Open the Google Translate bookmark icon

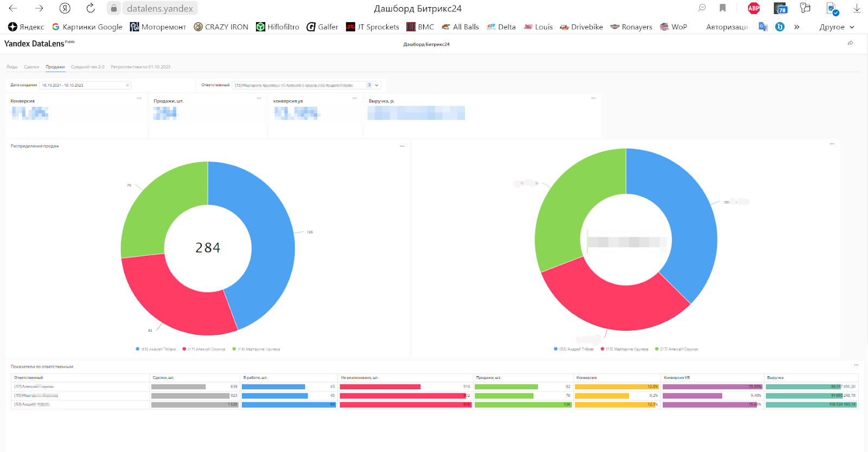pyautogui.click(x=763, y=27)
